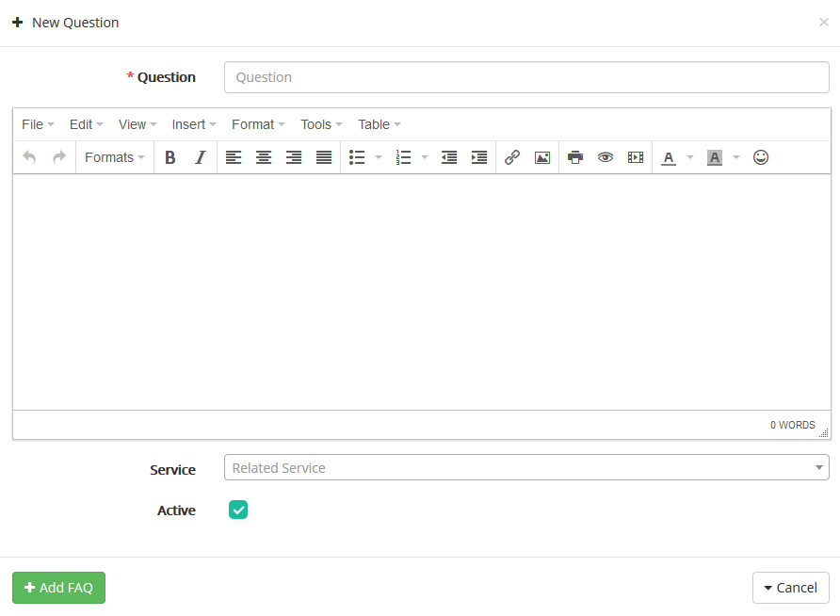Insert or edit a link
This screenshot has height=616, width=840.
[512, 157]
